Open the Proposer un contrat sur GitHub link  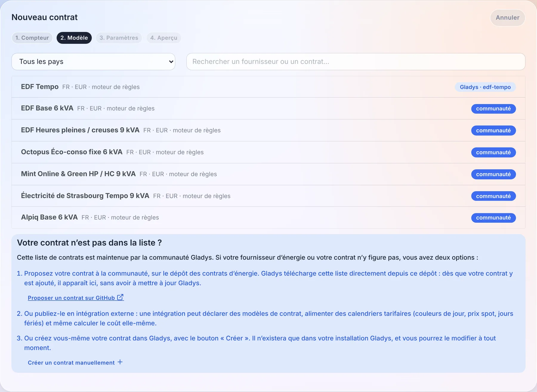[x=76, y=298]
